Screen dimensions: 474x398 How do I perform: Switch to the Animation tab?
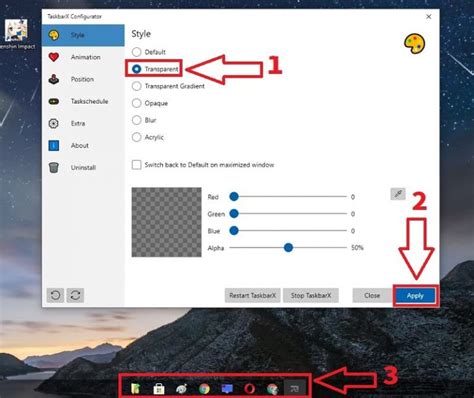(83, 57)
